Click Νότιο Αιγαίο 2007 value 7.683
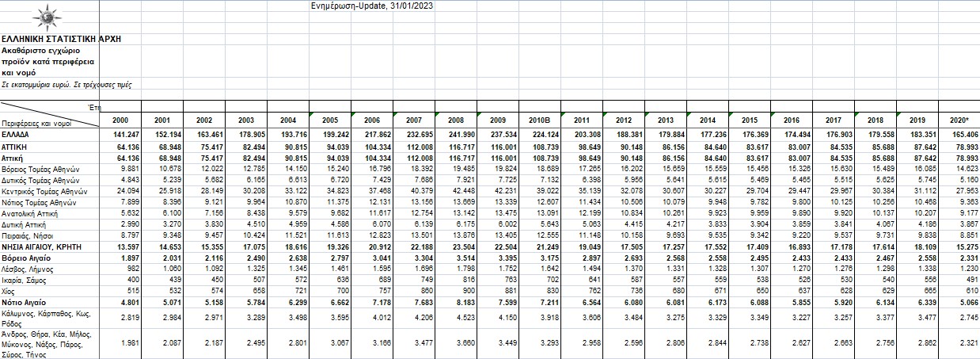The image size is (980, 359). point(423,303)
